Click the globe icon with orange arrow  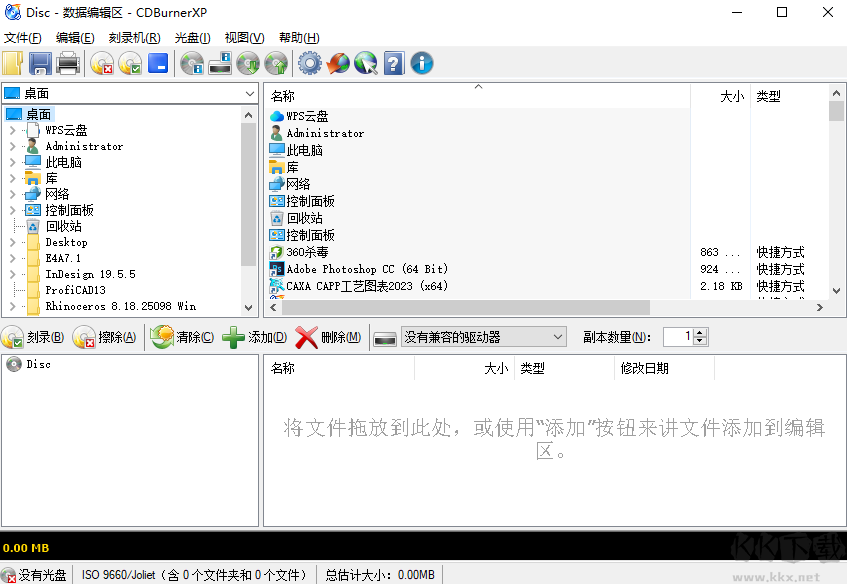pos(338,63)
